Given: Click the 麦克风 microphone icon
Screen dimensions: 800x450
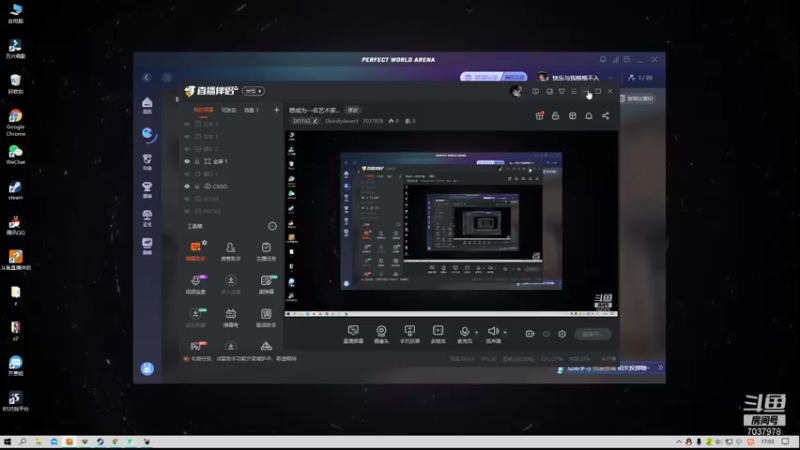Looking at the screenshot, I should point(464,334).
